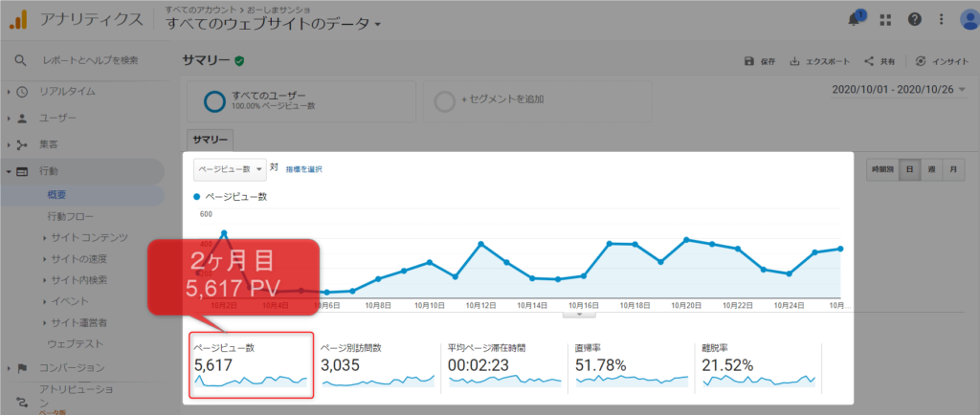Open the ページビュー数 metric dropdown
The height and width of the screenshot is (415, 980).
(x=230, y=169)
